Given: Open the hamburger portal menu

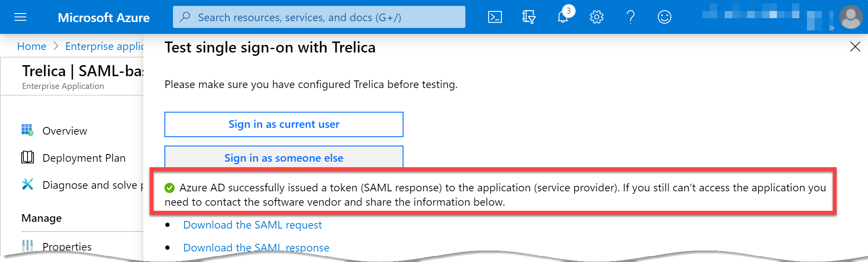Looking at the screenshot, I should click(x=20, y=17).
